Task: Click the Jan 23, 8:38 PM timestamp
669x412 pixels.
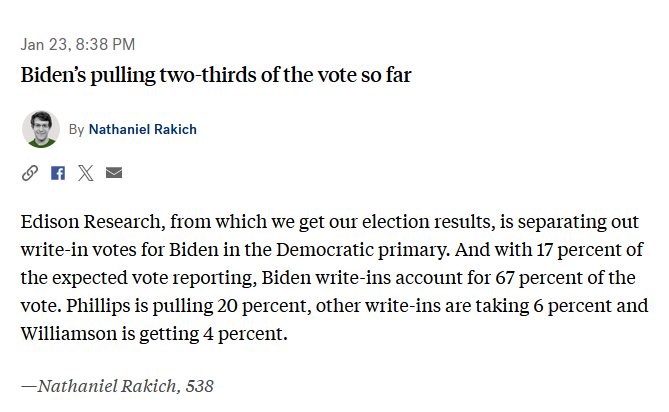Action: coord(78,44)
